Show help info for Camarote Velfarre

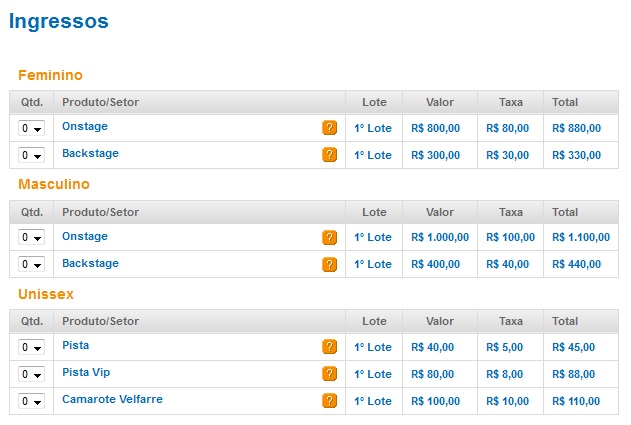pos(329,401)
